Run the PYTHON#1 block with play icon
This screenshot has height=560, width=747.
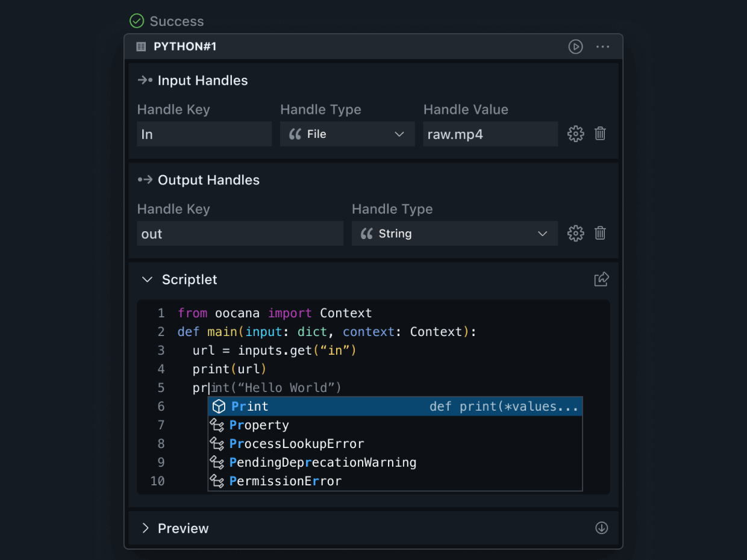575,47
